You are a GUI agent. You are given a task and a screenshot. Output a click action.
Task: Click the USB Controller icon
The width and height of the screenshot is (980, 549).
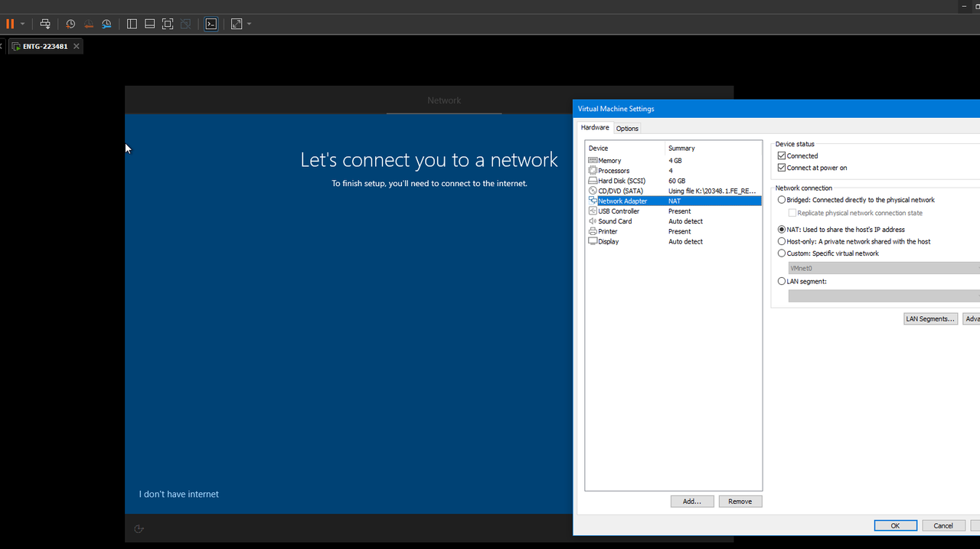(593, 211)
